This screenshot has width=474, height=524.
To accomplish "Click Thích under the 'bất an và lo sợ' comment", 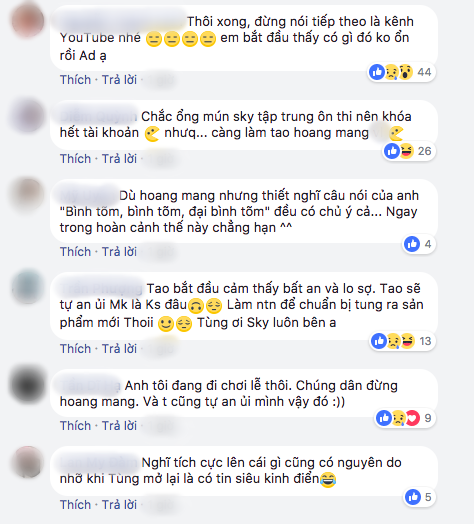I will [x=75, y=349].
